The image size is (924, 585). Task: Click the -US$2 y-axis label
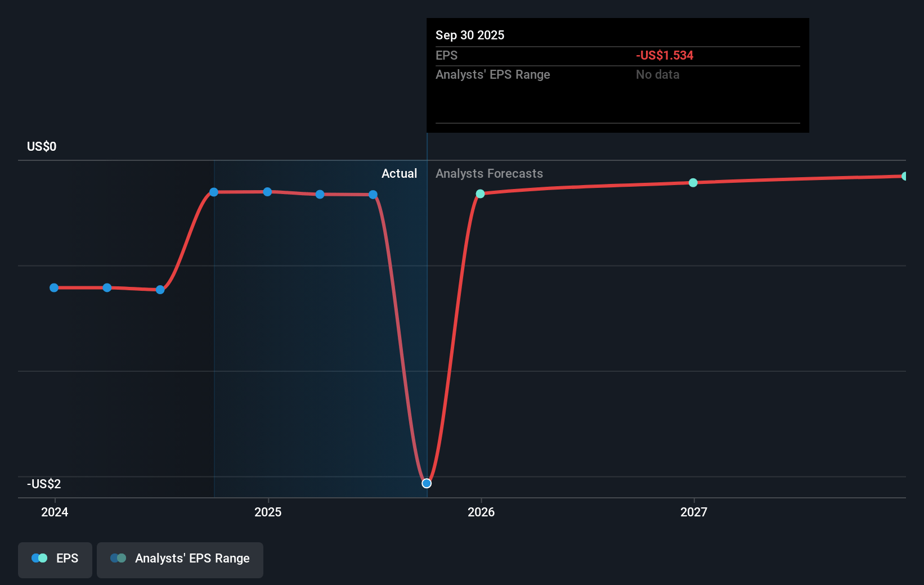(44, 484)
